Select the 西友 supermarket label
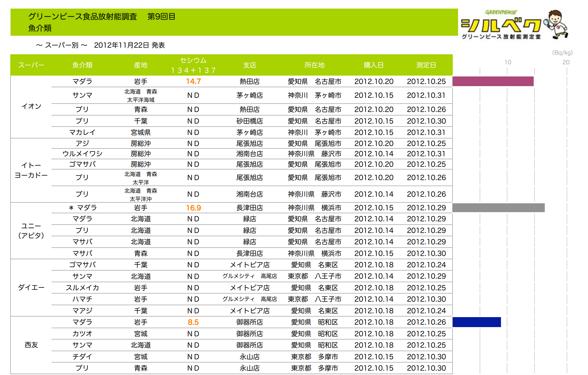 click(x=31, y=345)
